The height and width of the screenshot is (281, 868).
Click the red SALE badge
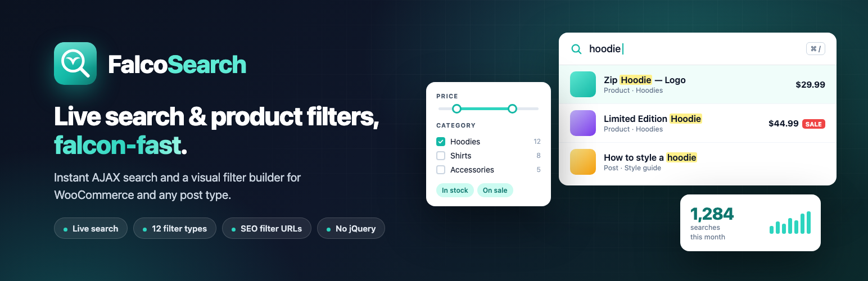pos(813,124)
